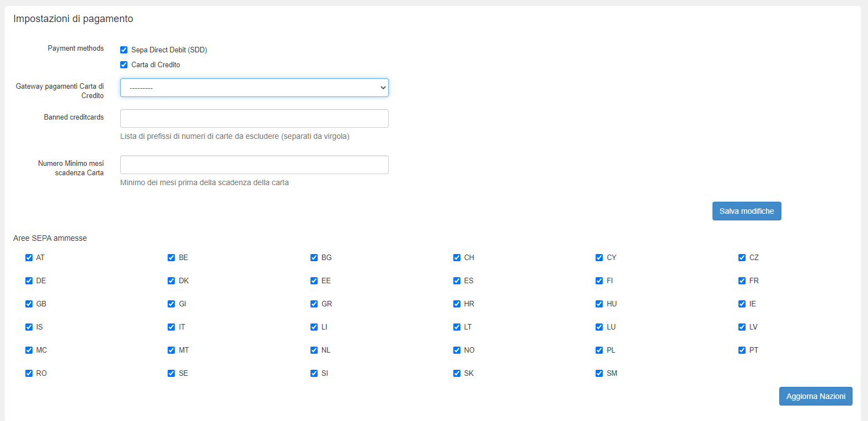Uncheck the IT country checkbox
The height and width of the screenshot is (421, 868).
click(x=171, y=327)
